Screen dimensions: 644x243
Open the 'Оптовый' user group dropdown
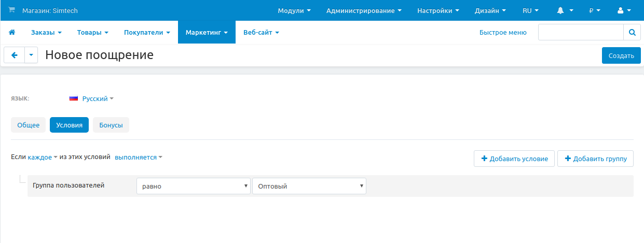click(x=309, y=187)
